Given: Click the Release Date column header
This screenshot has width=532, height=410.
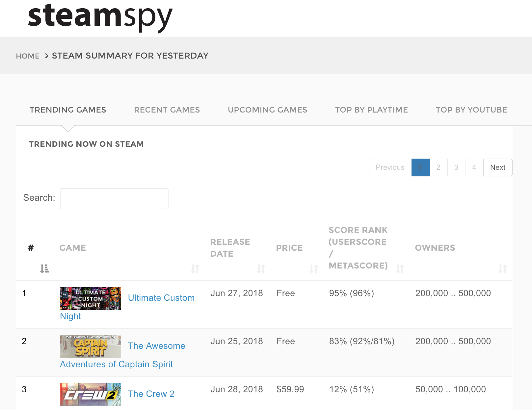Looking at the screenshot, I should (230, 248).
